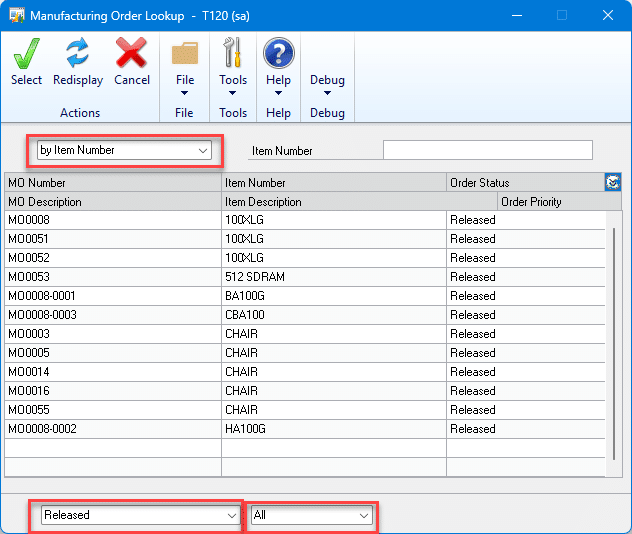Open the Debug dropdown in the toolbar
The image size is (632, 534).
[327, 80]
